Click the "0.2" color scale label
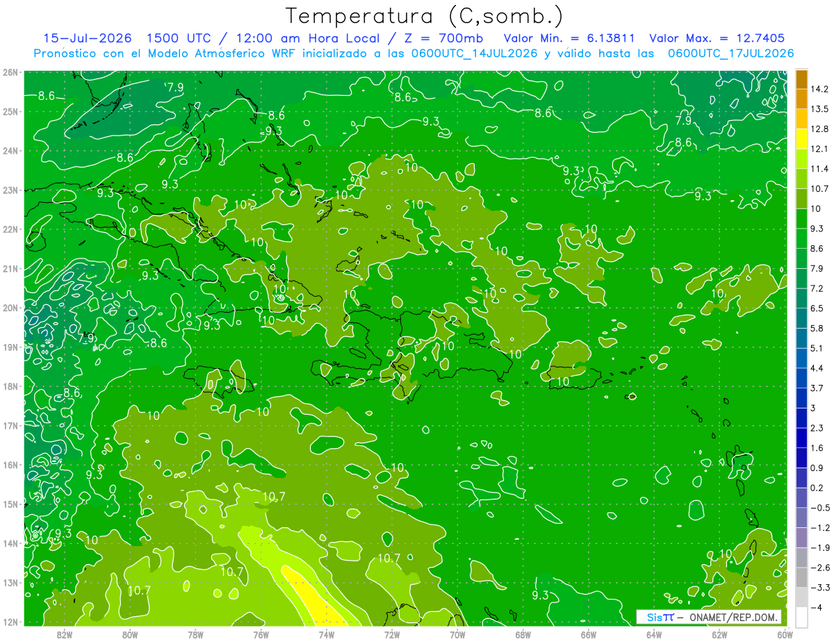834x644 pixels. (x=817, y=488)
